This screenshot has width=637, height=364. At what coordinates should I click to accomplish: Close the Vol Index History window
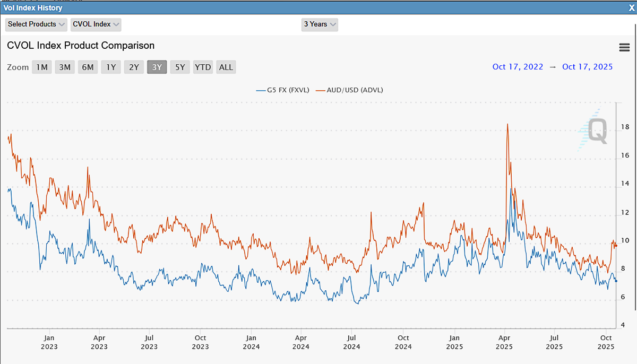[x=632, y=8]
